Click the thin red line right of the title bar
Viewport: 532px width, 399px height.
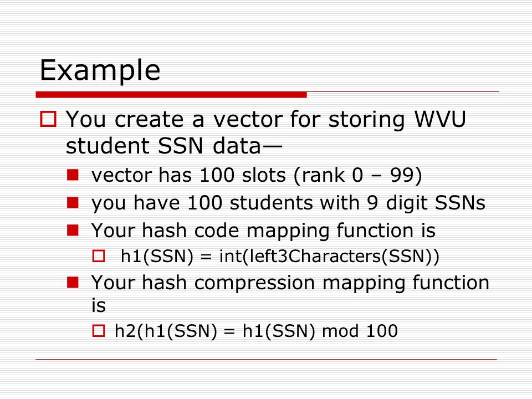pyautogui.click(x=403, y=91)
